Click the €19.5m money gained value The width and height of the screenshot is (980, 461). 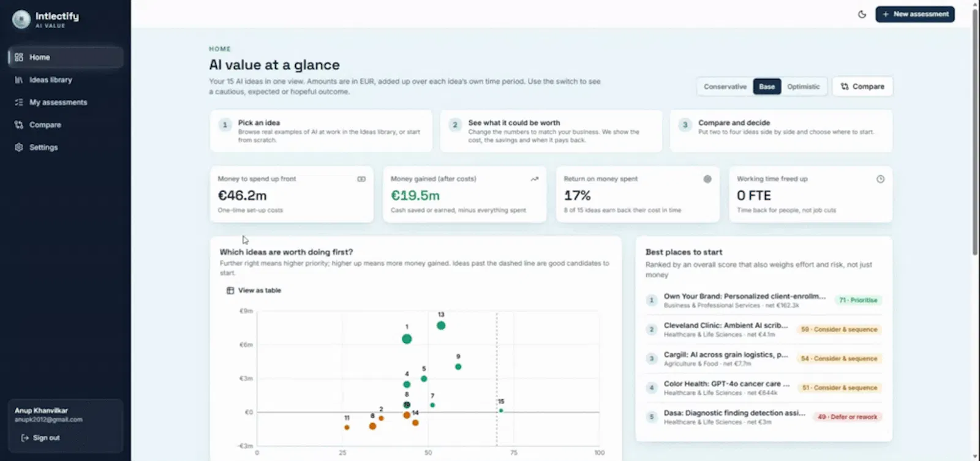[415, 195]
